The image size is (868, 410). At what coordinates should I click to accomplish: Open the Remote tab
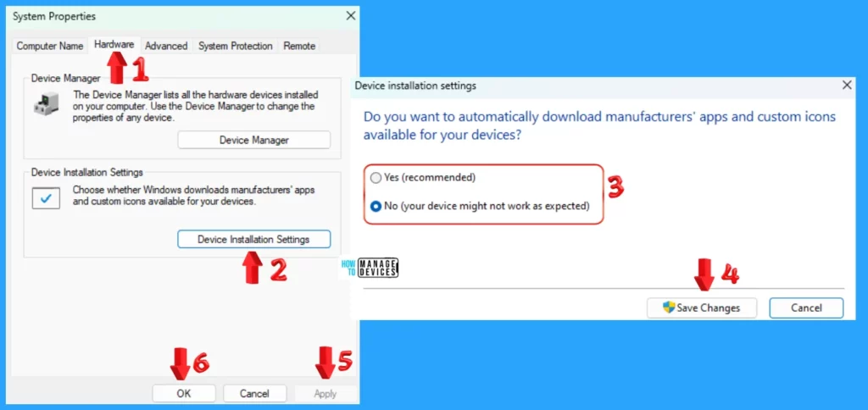point(299,46)
